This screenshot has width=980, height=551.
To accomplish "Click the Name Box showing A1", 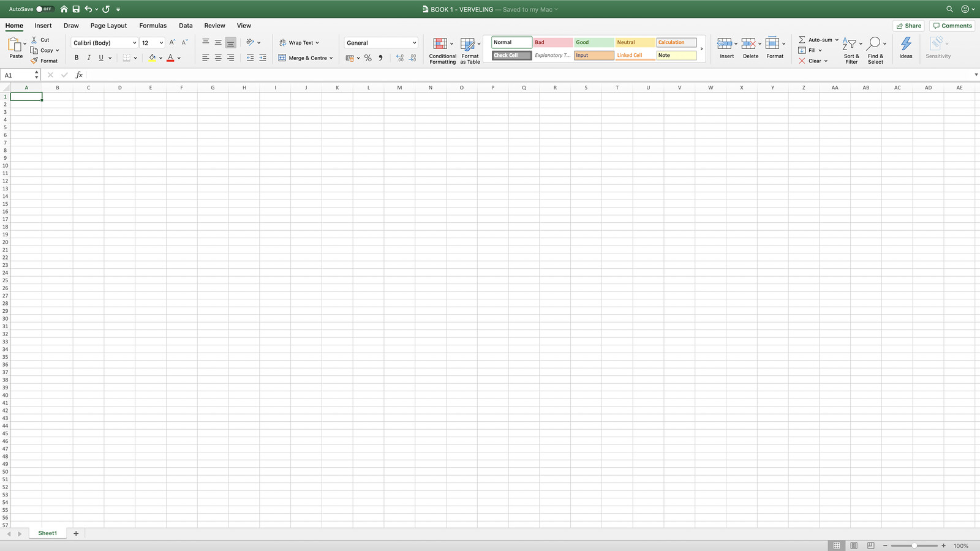I will [x=18, y=75].
